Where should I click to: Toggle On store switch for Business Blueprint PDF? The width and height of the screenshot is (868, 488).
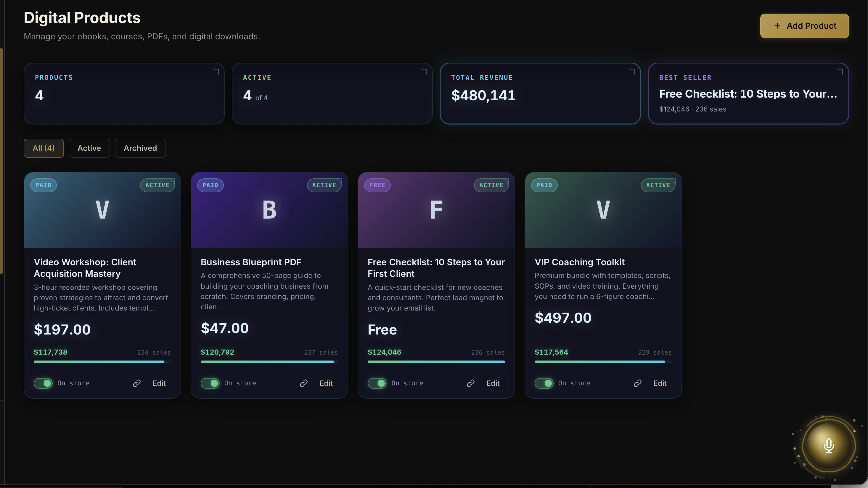[210, 383]
